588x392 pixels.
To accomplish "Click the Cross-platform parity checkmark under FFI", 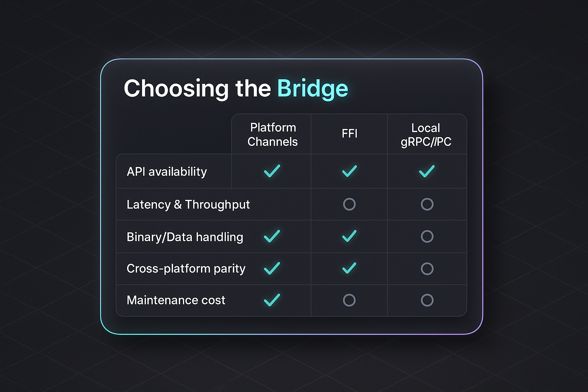I will coord(350,268).
